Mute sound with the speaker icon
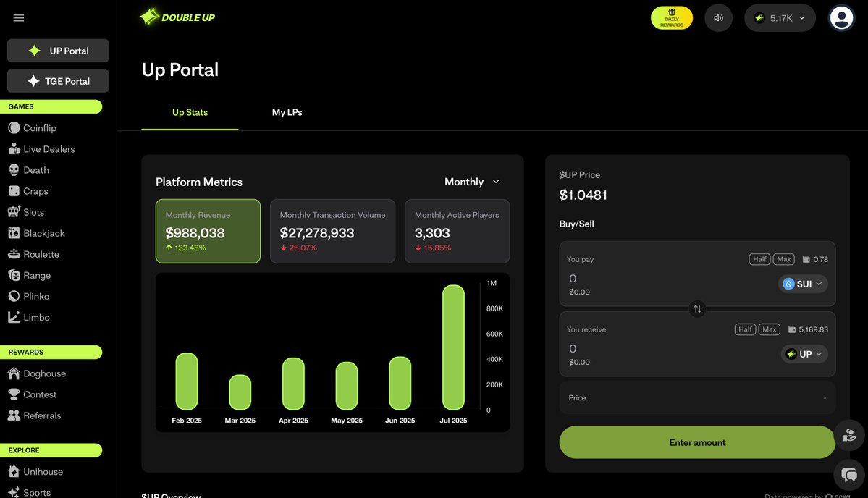 click(719, 17)
